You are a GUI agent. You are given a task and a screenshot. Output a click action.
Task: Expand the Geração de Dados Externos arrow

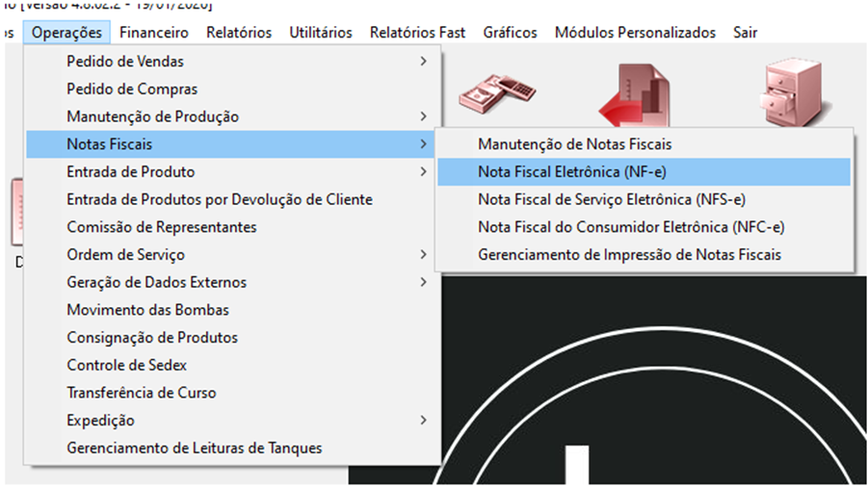(423, 283)
